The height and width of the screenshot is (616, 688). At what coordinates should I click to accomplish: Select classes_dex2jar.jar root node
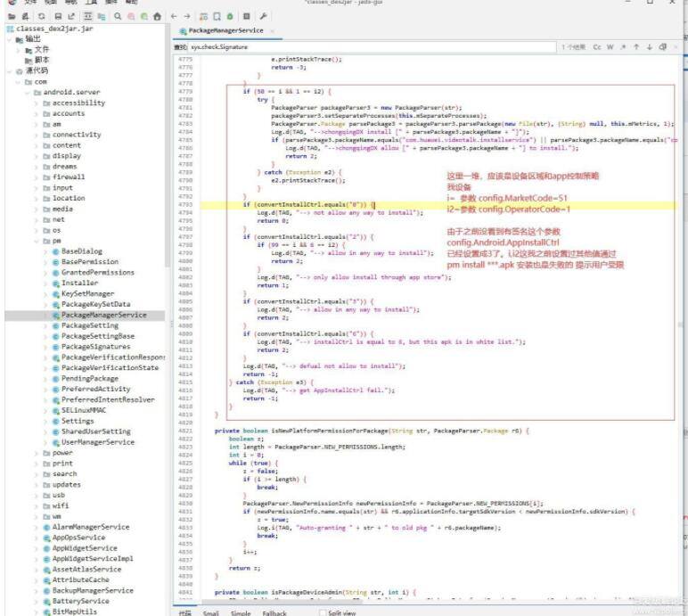tap(50, 29)
